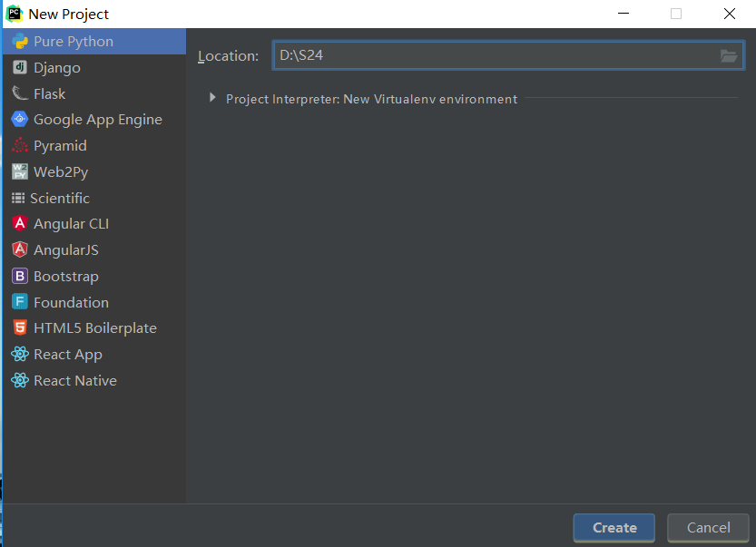Click the Google App Engine icon

(x=20, y=120)
